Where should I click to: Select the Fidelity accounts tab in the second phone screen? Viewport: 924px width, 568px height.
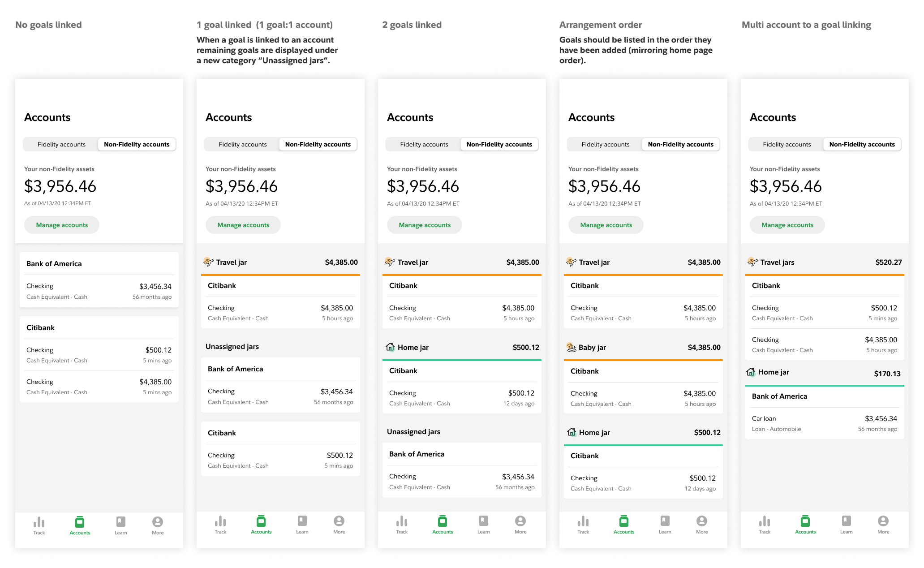242,144
